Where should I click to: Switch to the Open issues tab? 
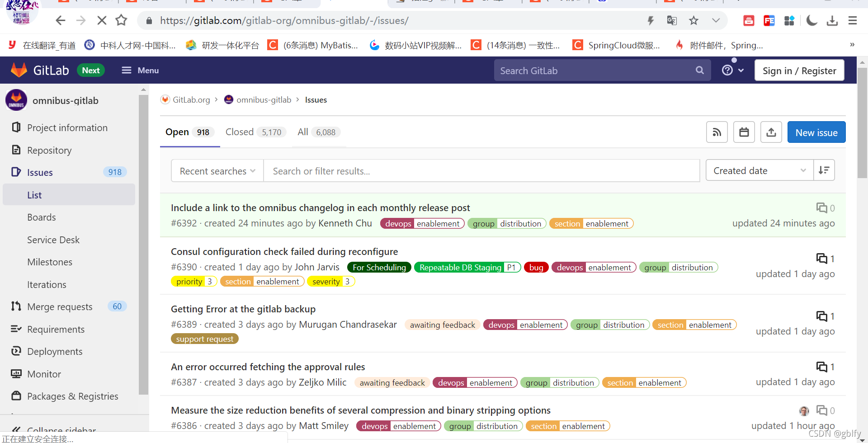[x=190, y=132]
